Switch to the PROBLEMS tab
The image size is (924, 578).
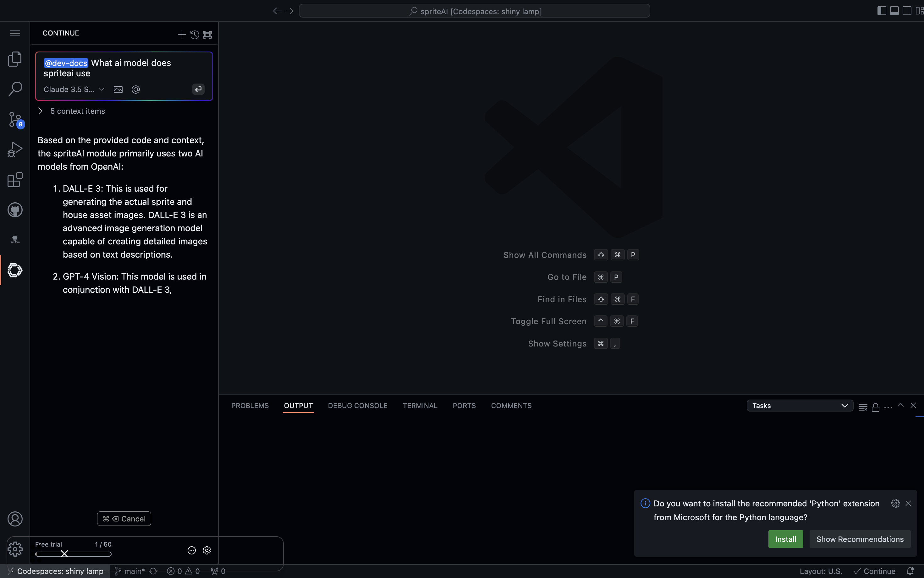[x=250, y=406]
